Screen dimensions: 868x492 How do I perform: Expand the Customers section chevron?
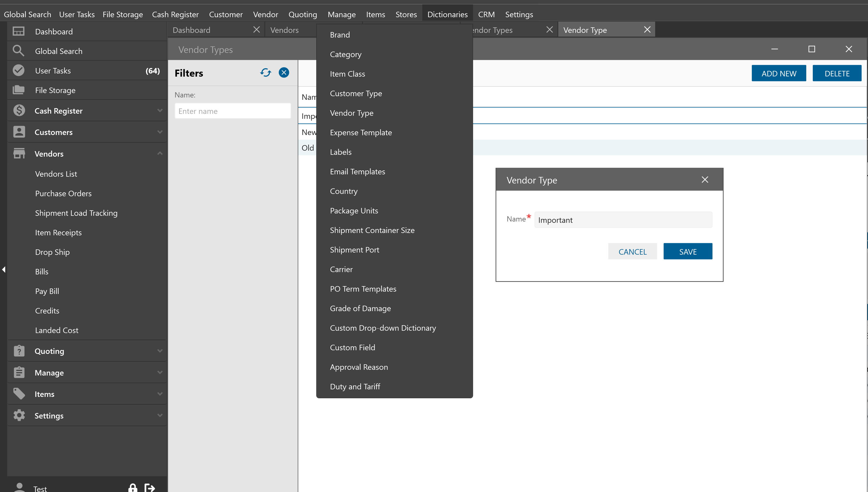coord(160,132)
